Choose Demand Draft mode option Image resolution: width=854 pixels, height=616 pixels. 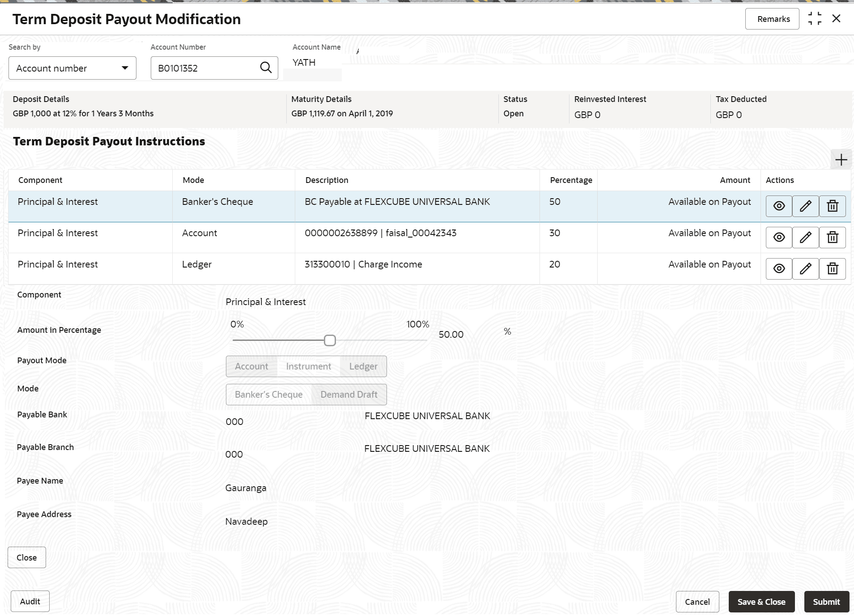point(349,395)
